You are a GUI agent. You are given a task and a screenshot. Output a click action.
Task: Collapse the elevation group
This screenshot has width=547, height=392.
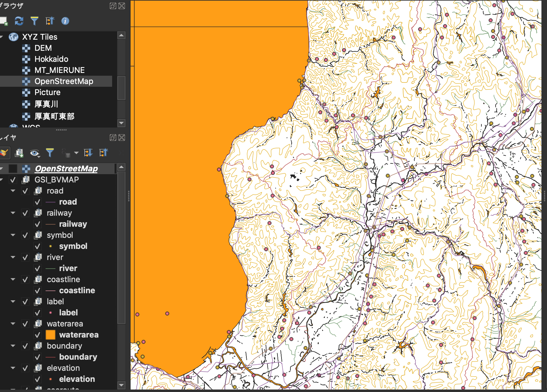(13, 368)
